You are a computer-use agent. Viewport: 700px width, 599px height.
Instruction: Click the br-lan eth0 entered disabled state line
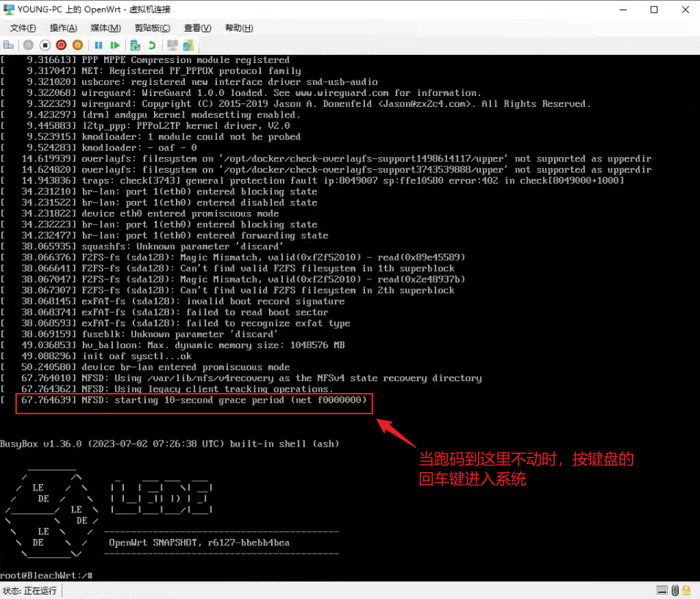pos(159,203)
